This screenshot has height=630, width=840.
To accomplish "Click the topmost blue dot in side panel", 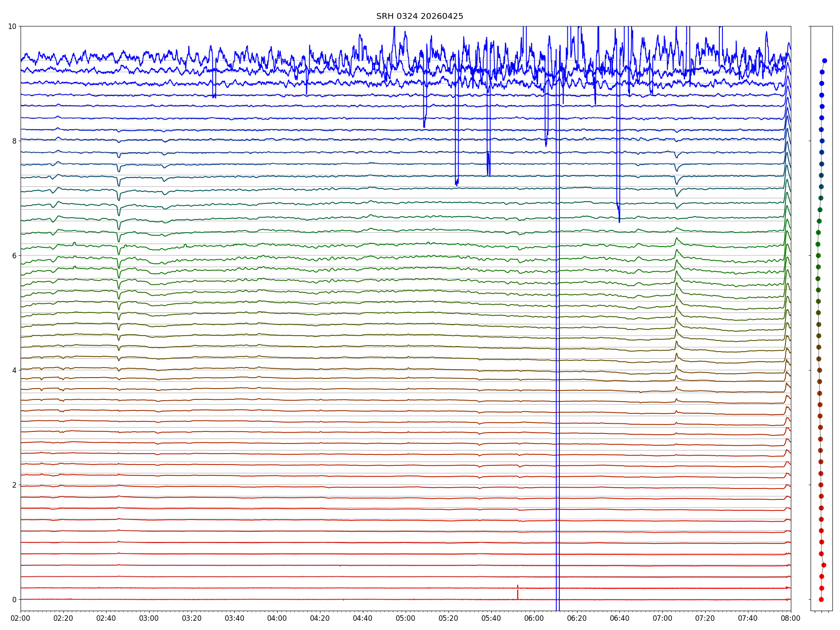I will point(824,60).
